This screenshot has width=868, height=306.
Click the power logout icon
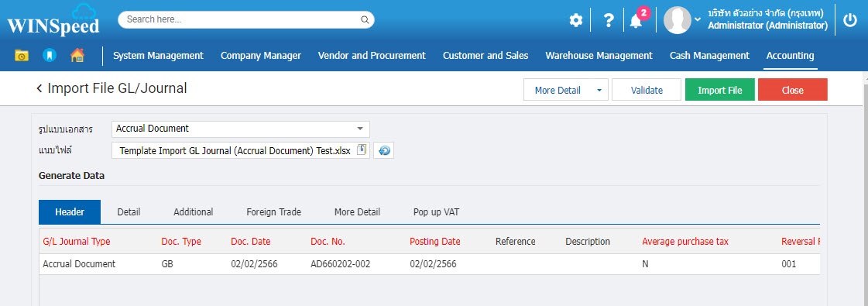(x=849, y=20)
